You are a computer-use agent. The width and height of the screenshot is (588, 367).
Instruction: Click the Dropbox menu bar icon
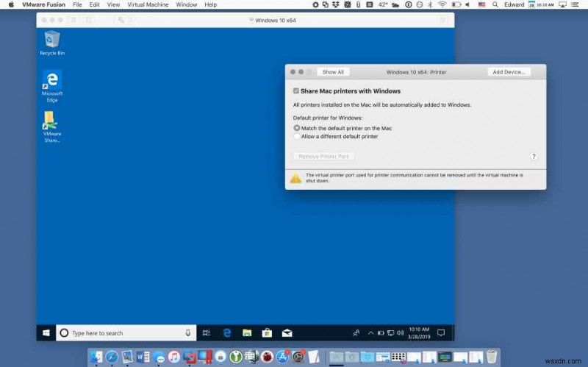[336, 4]
